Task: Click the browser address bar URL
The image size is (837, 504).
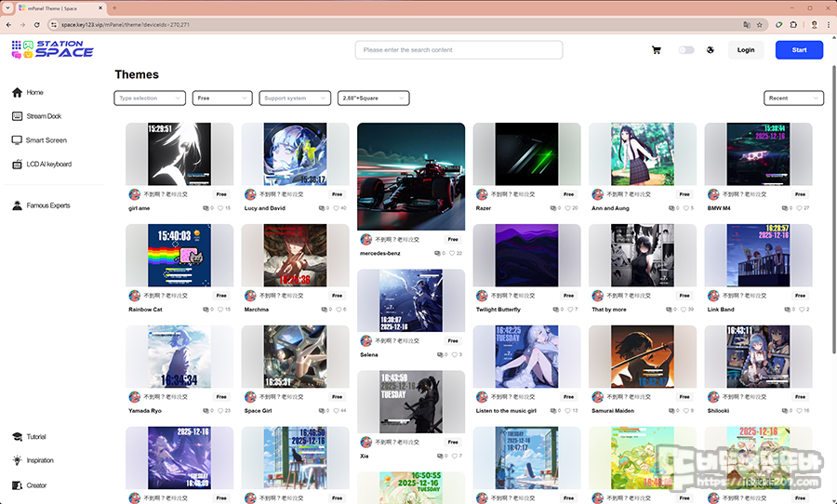Action: 126,24
